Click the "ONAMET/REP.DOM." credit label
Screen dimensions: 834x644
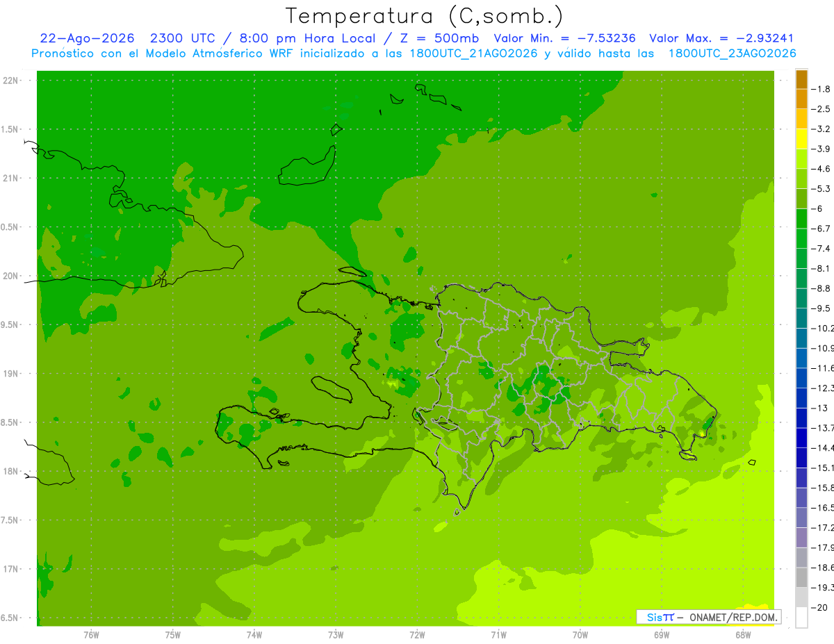[x=735, y=617]
